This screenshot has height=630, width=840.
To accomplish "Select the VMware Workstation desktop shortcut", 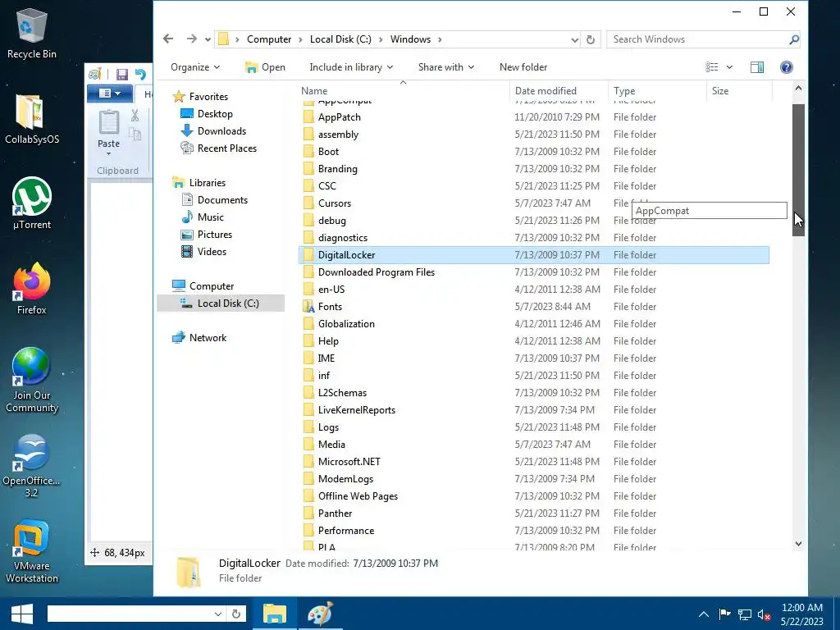I will pyautogui.click(x=32, y=552).
